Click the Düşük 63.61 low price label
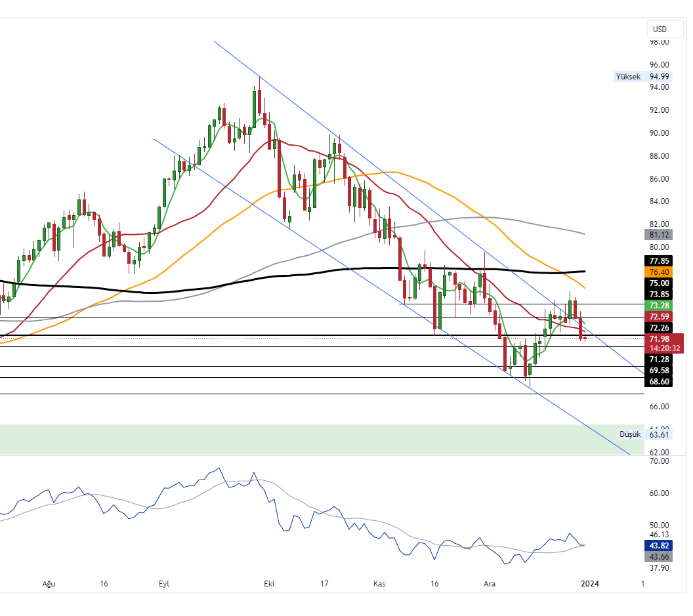The width and height of the screenshot is (693, 616). click(x=645, y=434)
